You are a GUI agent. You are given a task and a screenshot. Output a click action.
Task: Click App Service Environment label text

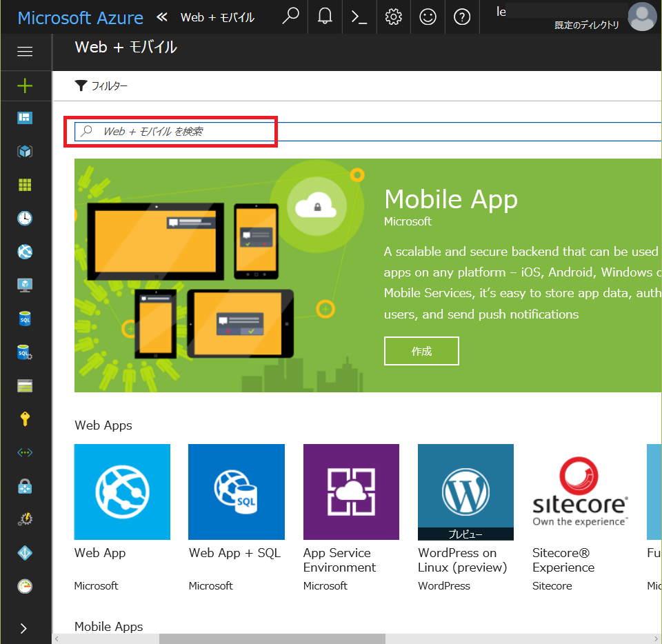[x=339, y=560]
